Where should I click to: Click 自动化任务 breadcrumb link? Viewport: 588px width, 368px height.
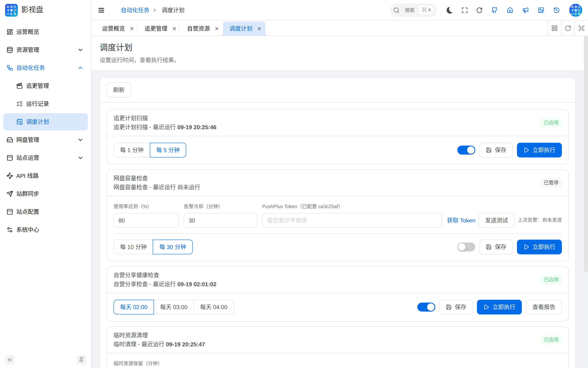click(135, 10)
